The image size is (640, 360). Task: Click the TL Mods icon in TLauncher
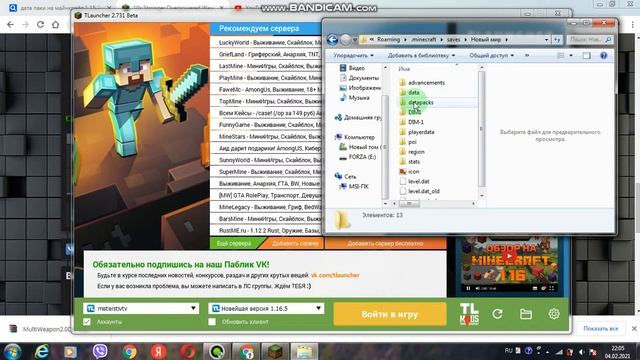click(469, 314)
